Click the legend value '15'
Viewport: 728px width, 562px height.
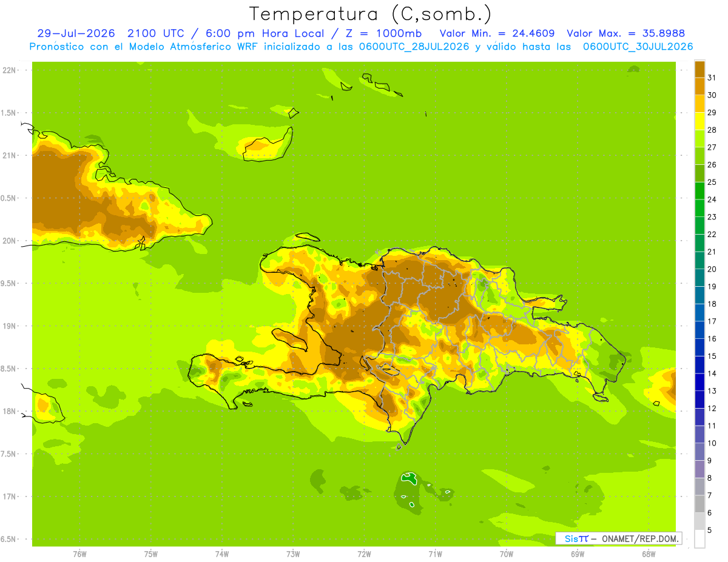(x=712, y=356)
